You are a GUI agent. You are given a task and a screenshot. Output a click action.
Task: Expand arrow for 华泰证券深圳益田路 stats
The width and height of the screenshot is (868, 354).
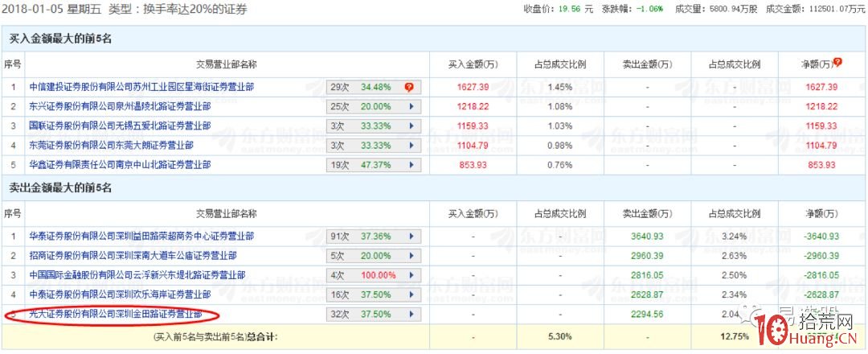tap(411, 237)
